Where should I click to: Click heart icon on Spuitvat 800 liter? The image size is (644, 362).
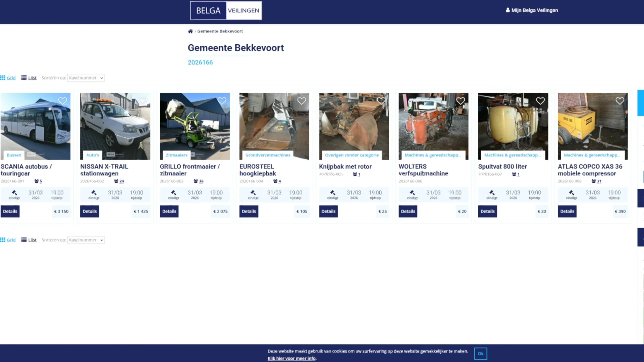[540, 101]
